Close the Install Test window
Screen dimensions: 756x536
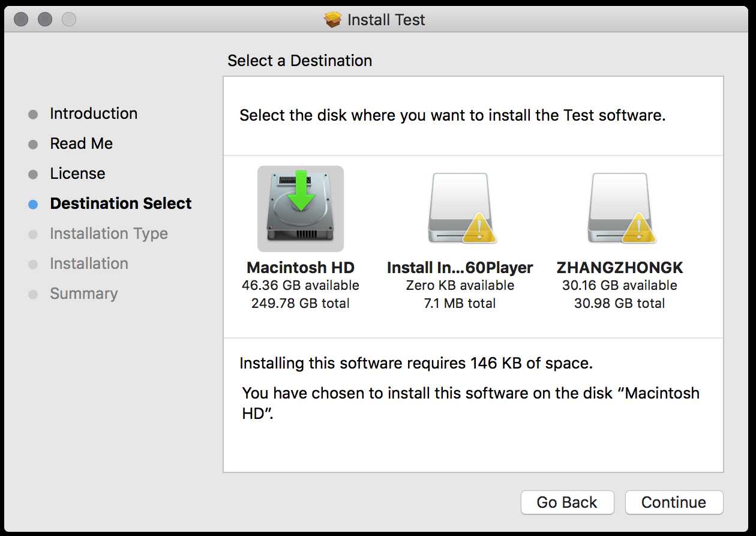pyautogui.click(x=21, y=19)
